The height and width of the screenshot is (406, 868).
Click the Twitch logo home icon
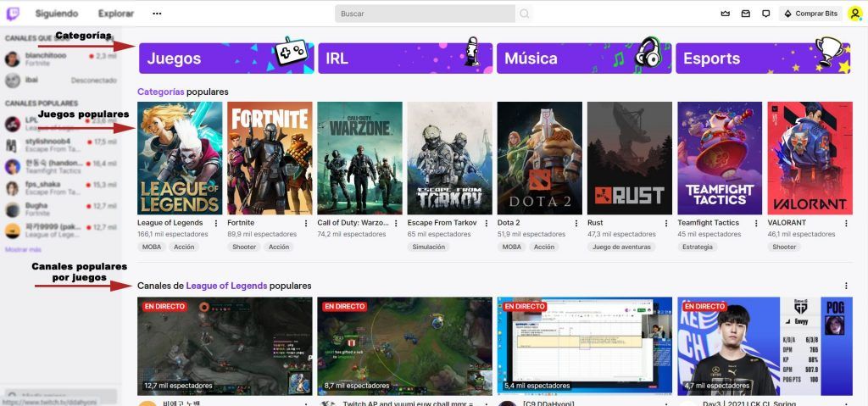tap(13, 14)
